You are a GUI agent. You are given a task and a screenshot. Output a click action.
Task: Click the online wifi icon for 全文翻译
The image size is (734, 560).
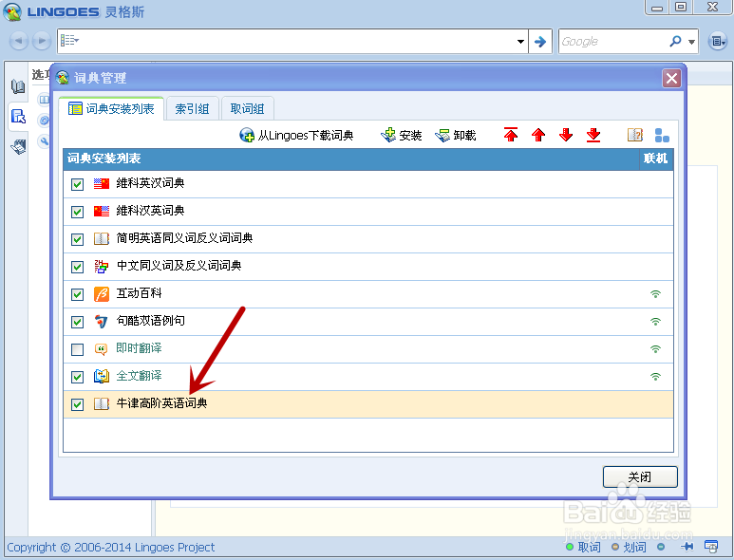click(655, 376)
